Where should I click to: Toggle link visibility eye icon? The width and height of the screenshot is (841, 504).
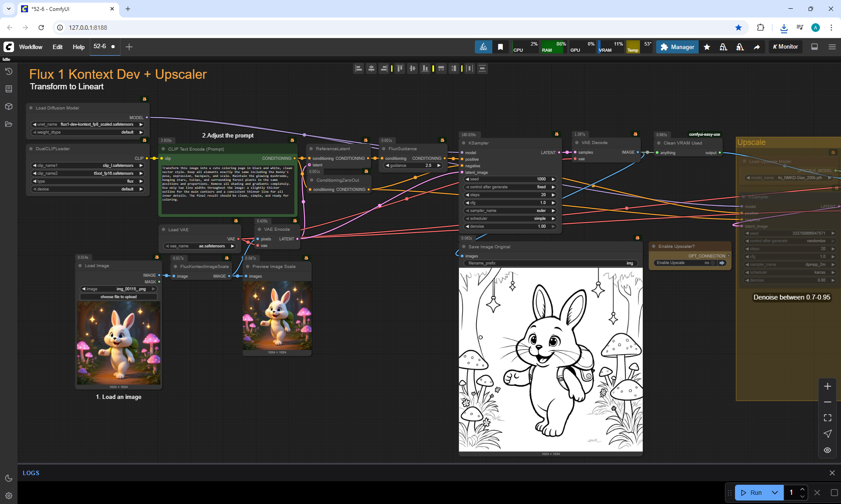click(x=827, y=450)
